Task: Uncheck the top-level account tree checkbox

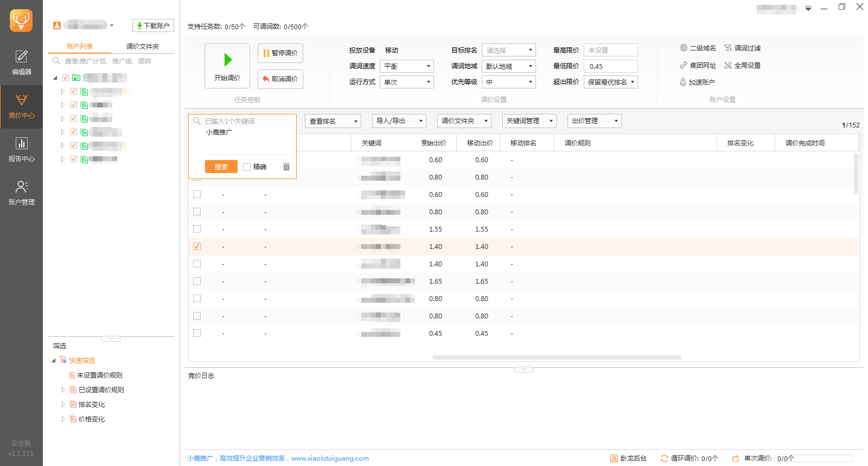Action: point(66,78)
